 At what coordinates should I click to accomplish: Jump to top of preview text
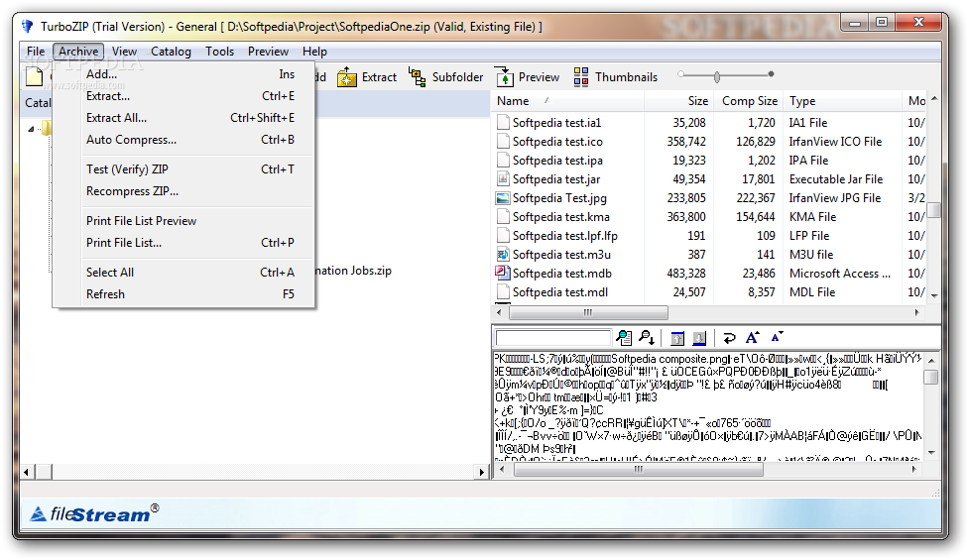[677, 338]
